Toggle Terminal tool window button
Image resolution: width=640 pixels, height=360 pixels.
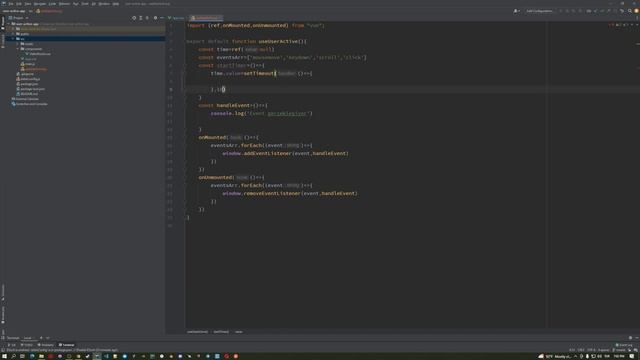67,345
